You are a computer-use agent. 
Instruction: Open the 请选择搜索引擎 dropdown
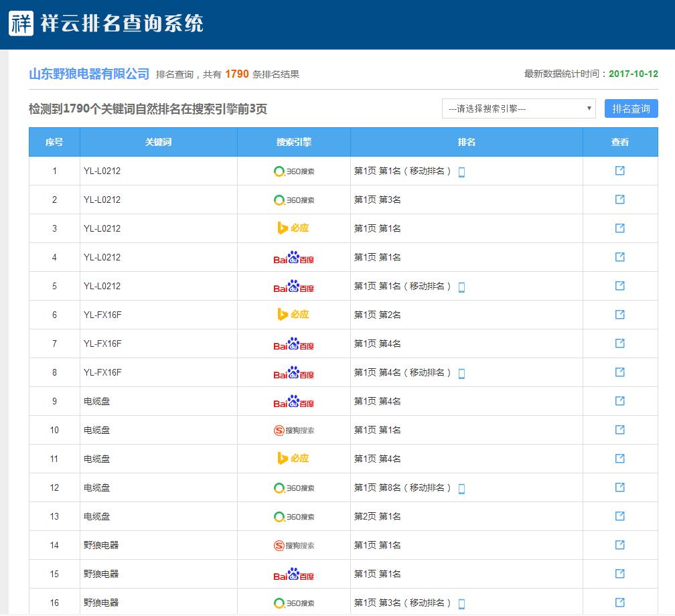click(519, 108)
